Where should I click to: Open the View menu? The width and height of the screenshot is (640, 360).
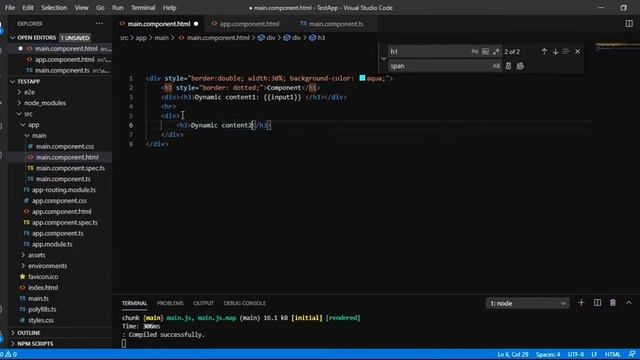coord(81,7)
